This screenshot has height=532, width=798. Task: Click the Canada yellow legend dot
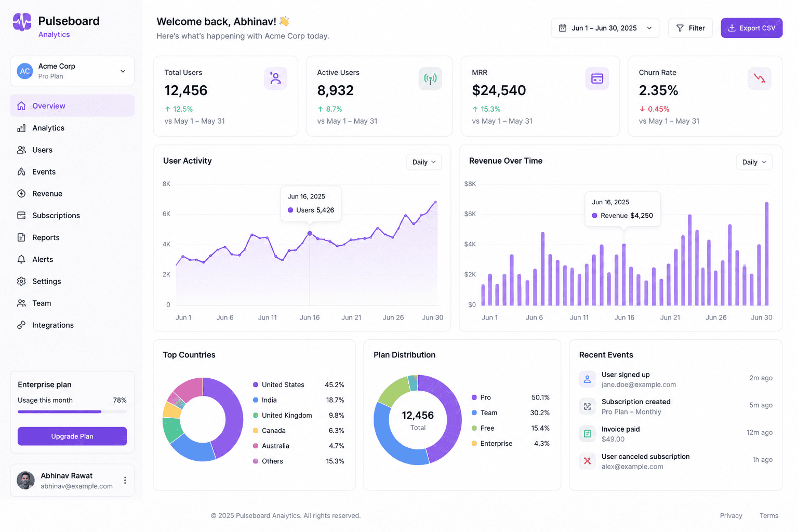[256, 431]
